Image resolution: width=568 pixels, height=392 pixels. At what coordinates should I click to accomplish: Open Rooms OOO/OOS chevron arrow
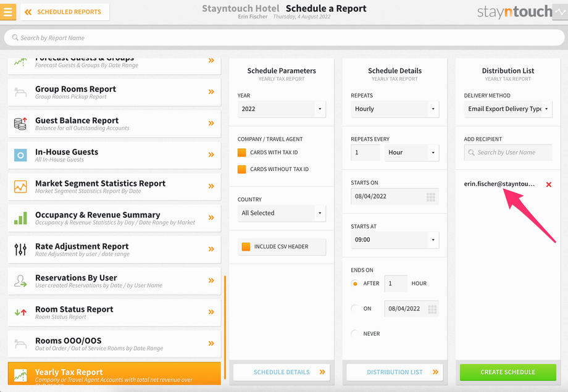(x=211, y=343)
